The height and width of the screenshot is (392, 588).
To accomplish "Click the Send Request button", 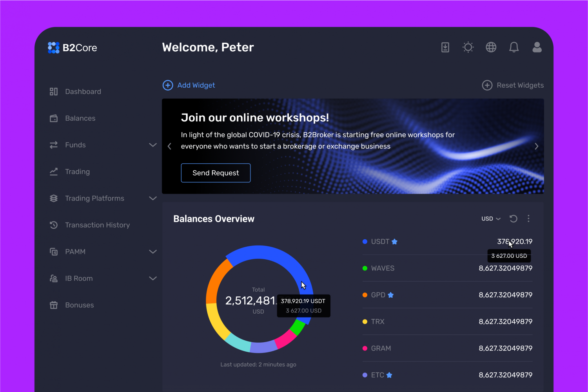I will point(216,173).
